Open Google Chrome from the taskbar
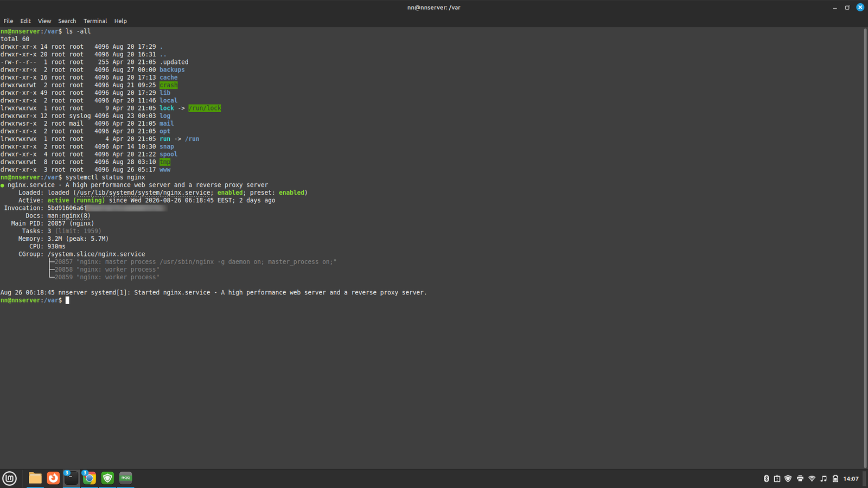The image size is (868, 488). 90,478
